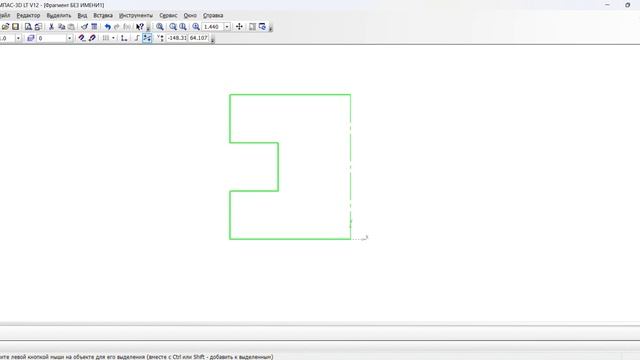640x360 pixels.
Task: Expand standard toolbar overflow arrow after help
Action: [x=148, y=27]
